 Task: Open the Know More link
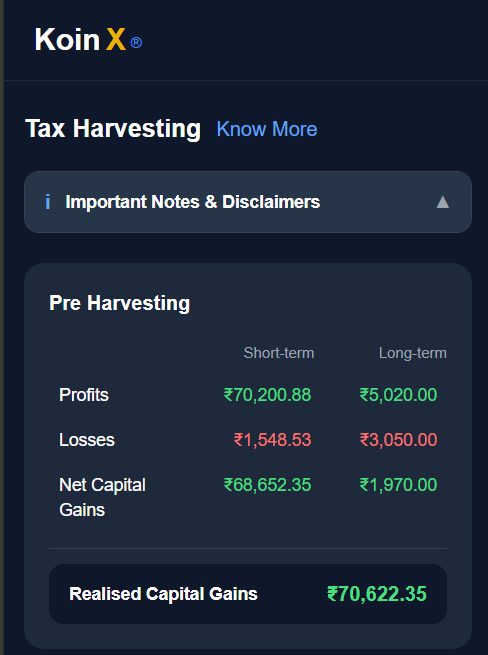267,129
